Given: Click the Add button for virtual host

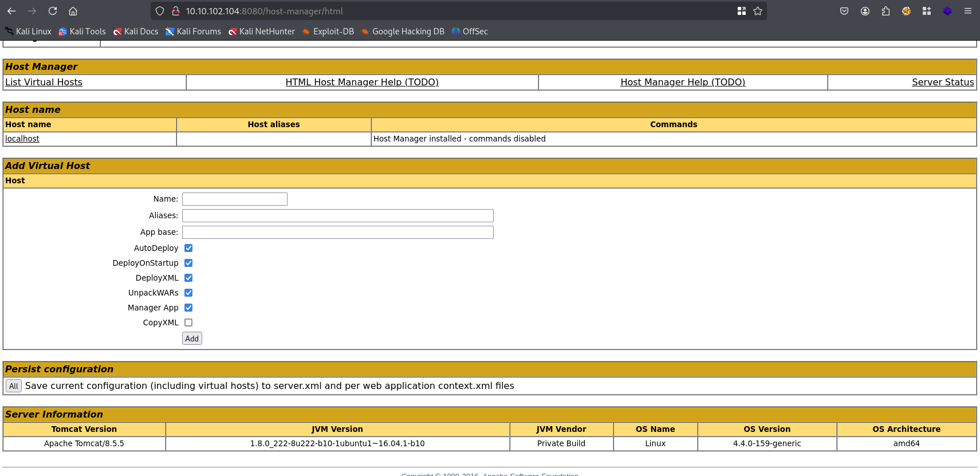Looking at the screenshot, I should point(192,339).
